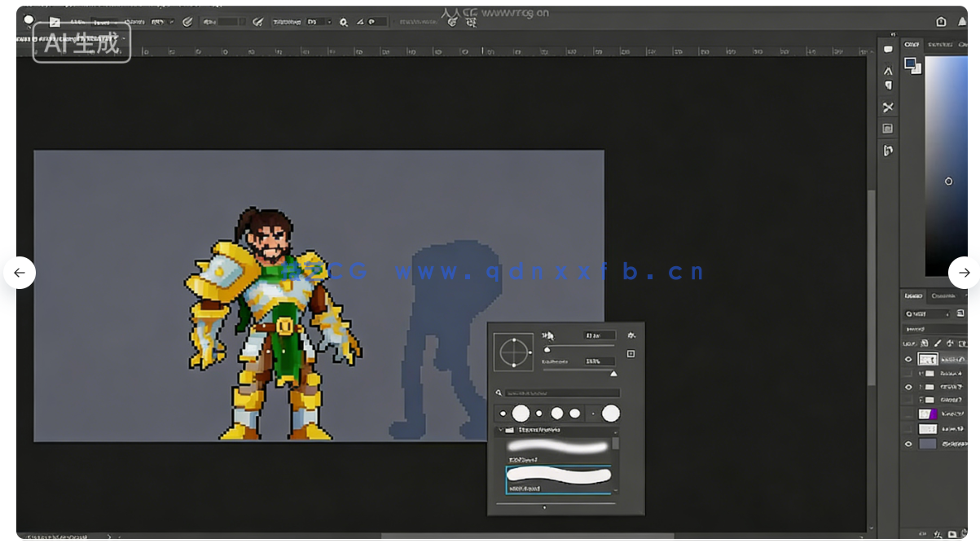The height and width of the screenshot is (543, 980).
Task: Go to next image with right arrow
Action: (964, 273)
